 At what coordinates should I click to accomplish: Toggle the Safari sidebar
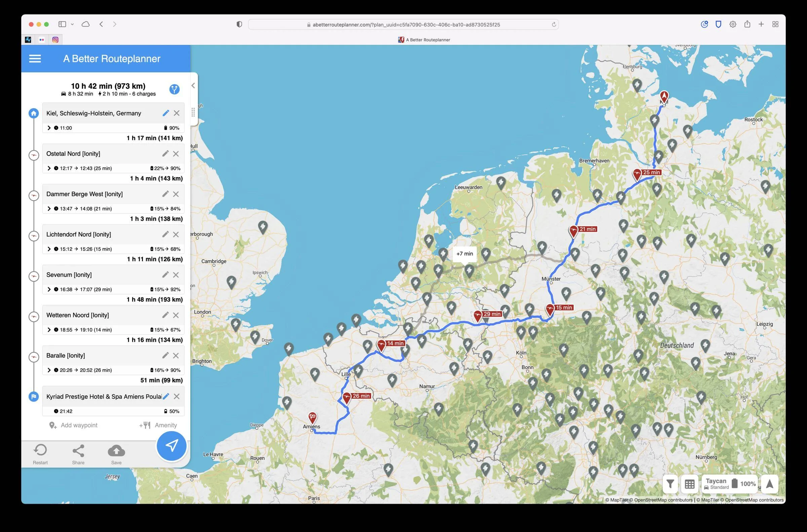point(62,24)
